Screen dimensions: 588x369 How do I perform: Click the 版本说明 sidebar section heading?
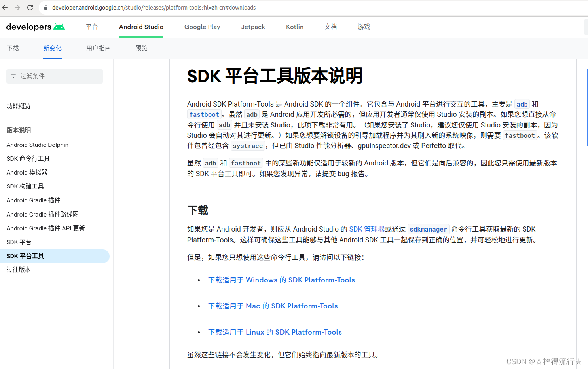point(19,130)
